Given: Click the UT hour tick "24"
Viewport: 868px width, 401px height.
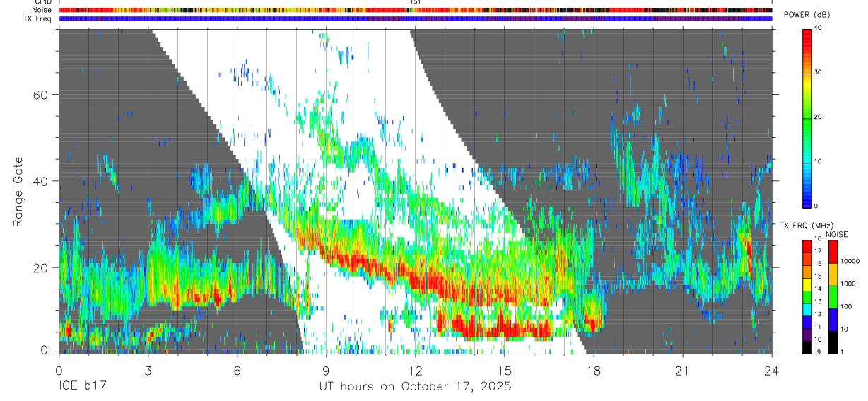Looking at the screenshot, I should tap(771, 370).
